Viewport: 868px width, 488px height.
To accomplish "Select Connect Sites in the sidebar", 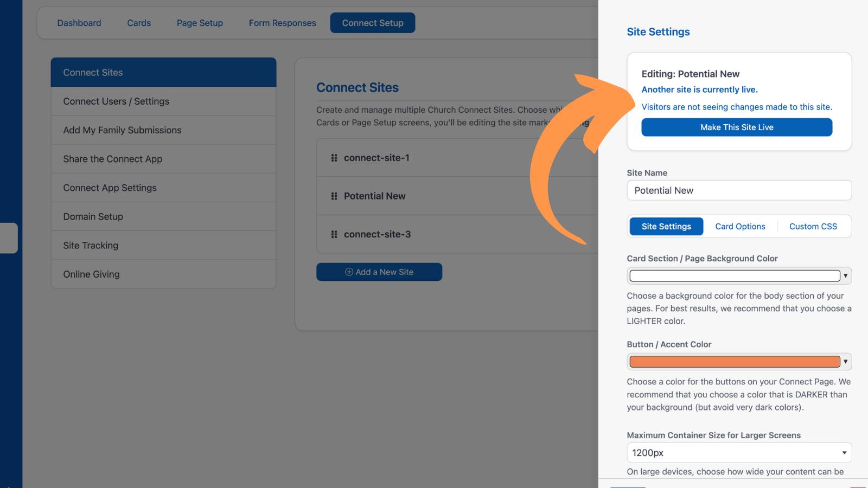I will pos(163,72).
